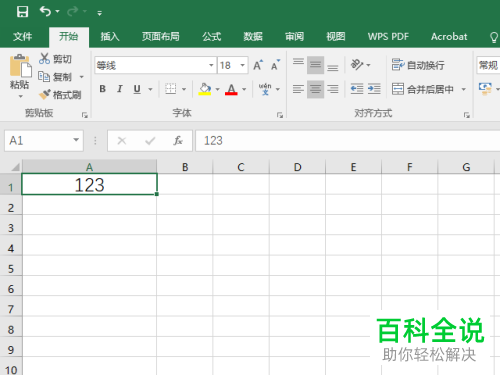Screen dimensions: 500x375
Task: Expand the 合并后居中 dropdown arrow
Action: 463,89
